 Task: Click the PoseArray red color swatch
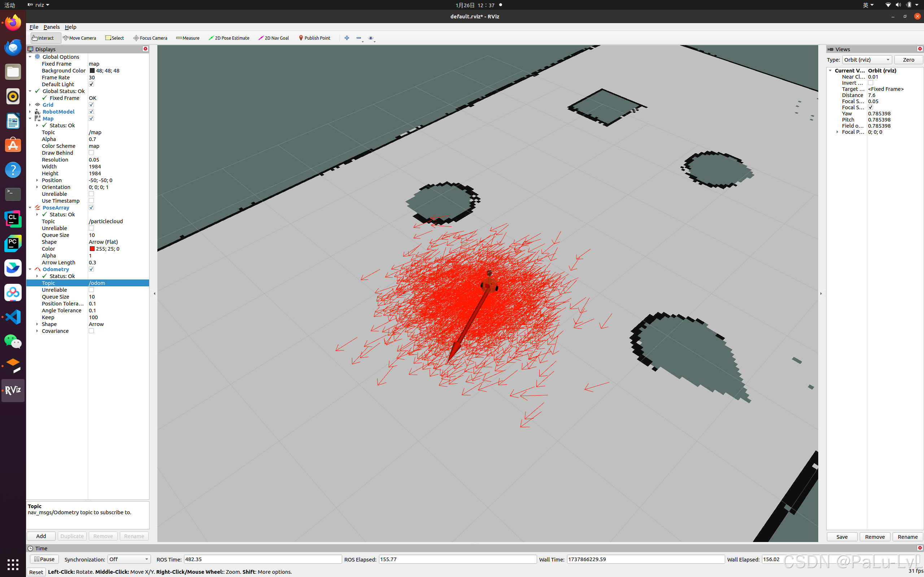[x=92, y=249]
